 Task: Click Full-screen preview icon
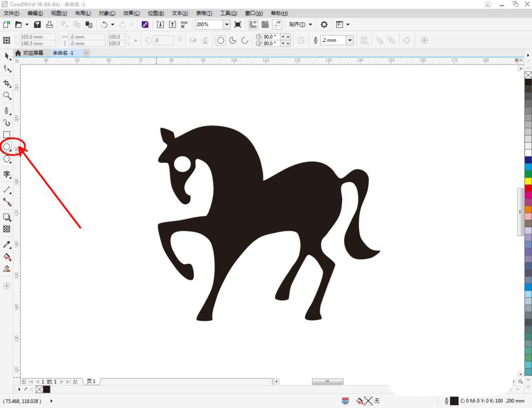pos(238,24)
